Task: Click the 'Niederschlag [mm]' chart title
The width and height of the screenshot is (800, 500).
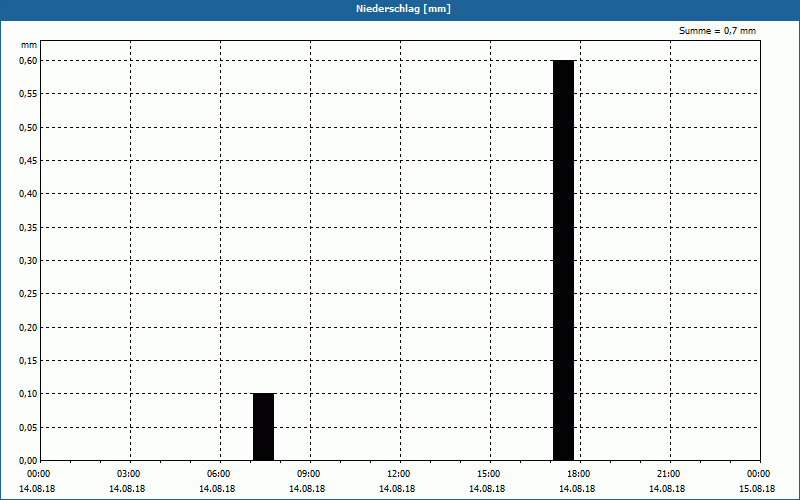Action: 403,9
